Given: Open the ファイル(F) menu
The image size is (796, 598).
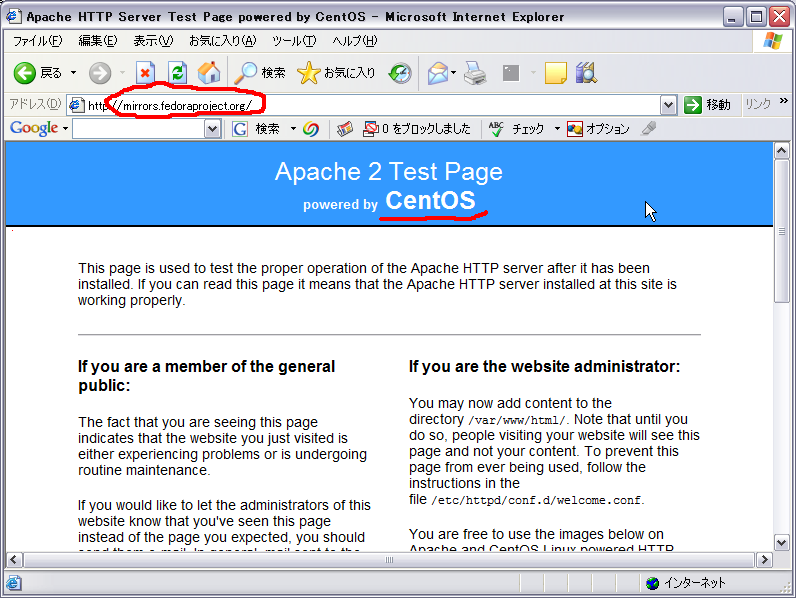Looking at the screenshot, I should coord(37,41).
